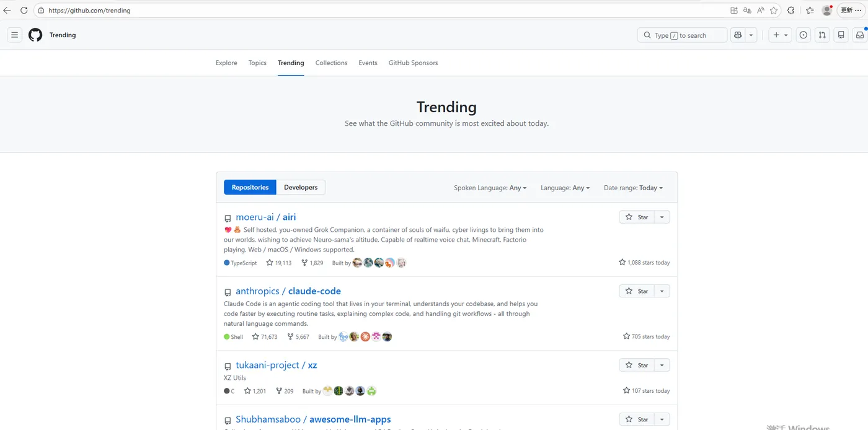
Task: View claude-code forks count 5,667
Action: (298, 337)
